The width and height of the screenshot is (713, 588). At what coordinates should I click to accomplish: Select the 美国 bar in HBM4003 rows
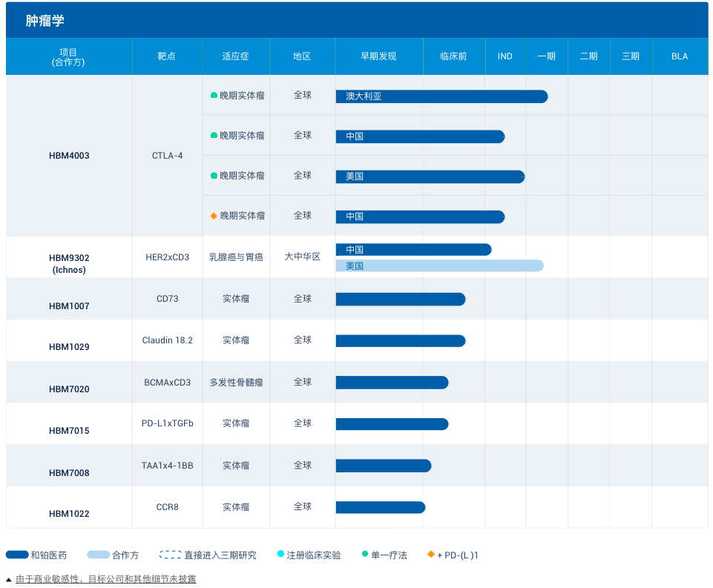430,176
